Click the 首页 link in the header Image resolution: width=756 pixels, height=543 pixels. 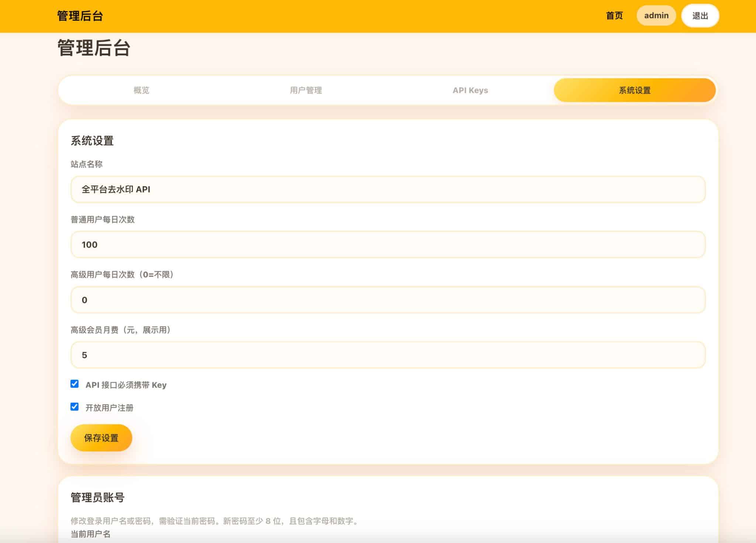(x=614, y=16)
